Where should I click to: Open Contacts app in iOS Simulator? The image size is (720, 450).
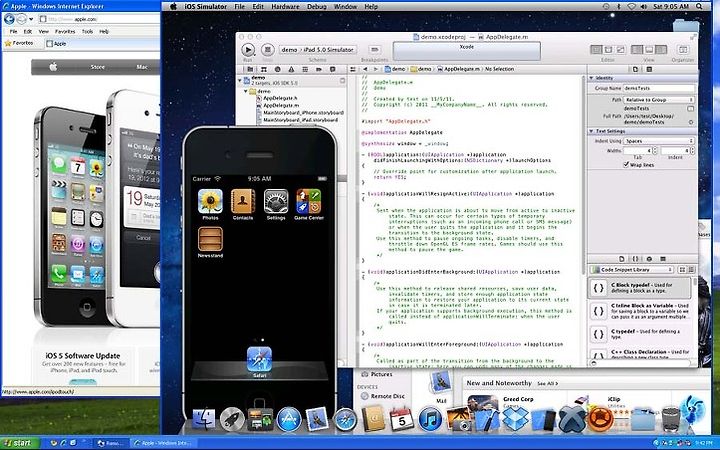pyautogui.click(x=243, y=202)
